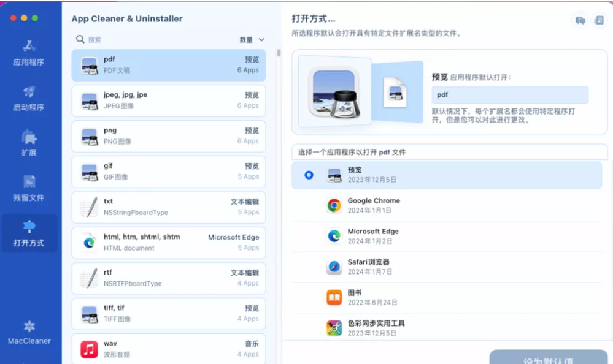Click the App Cleaner & Uninstaller title
The height and width of the screenshot is (364, 613).
pos(127,19)
